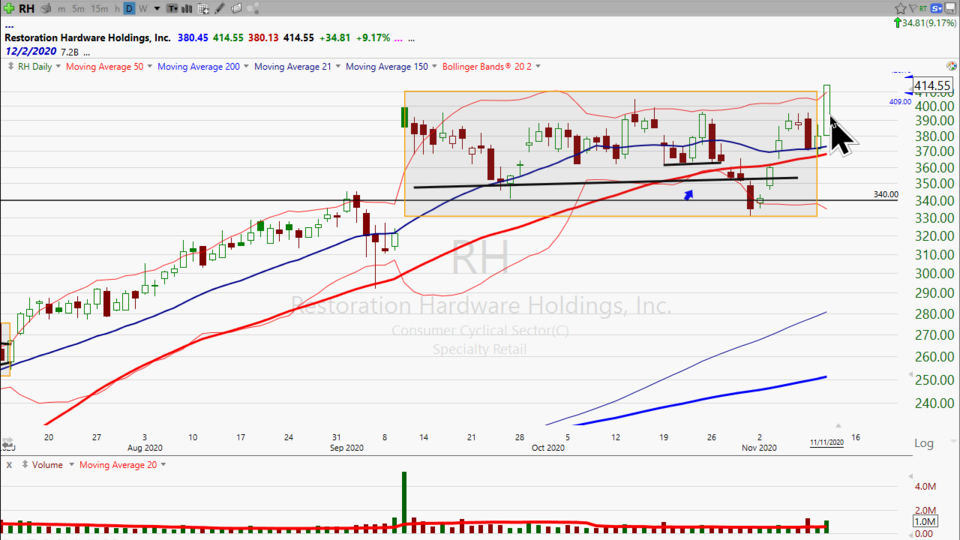The height and width of the screenshot is (540, 960).
Task: Click the 409.00 price alert marker
Action: pos(900,102)
